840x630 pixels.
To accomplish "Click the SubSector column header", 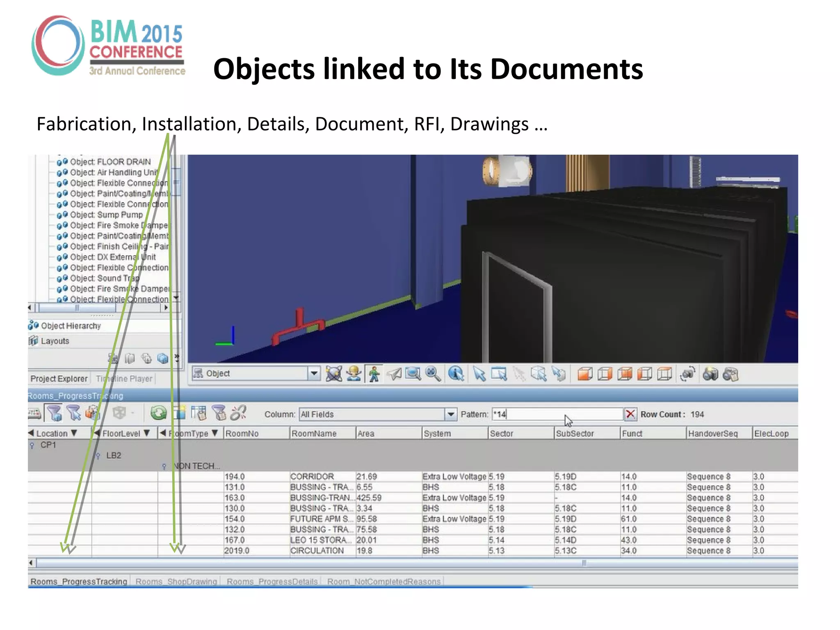I will click(x=587, y=434).
